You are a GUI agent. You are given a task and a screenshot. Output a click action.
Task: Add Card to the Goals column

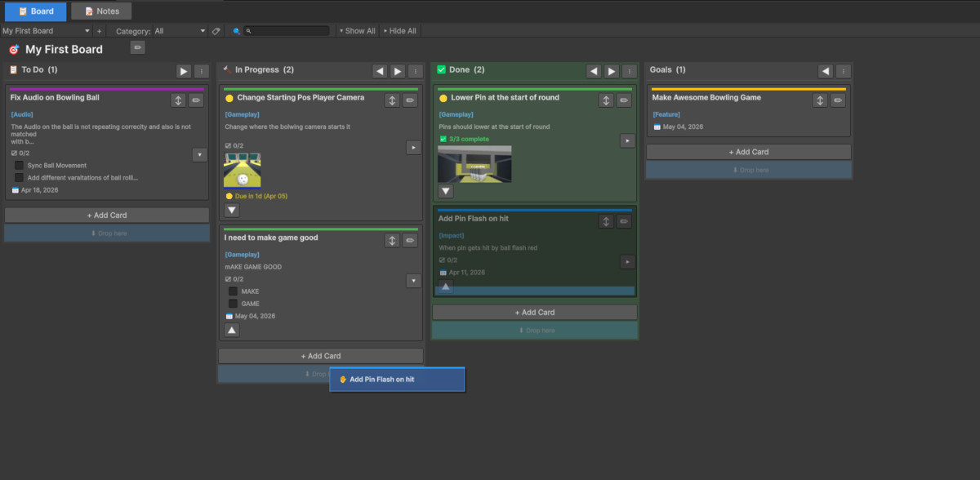pos(749,152)
